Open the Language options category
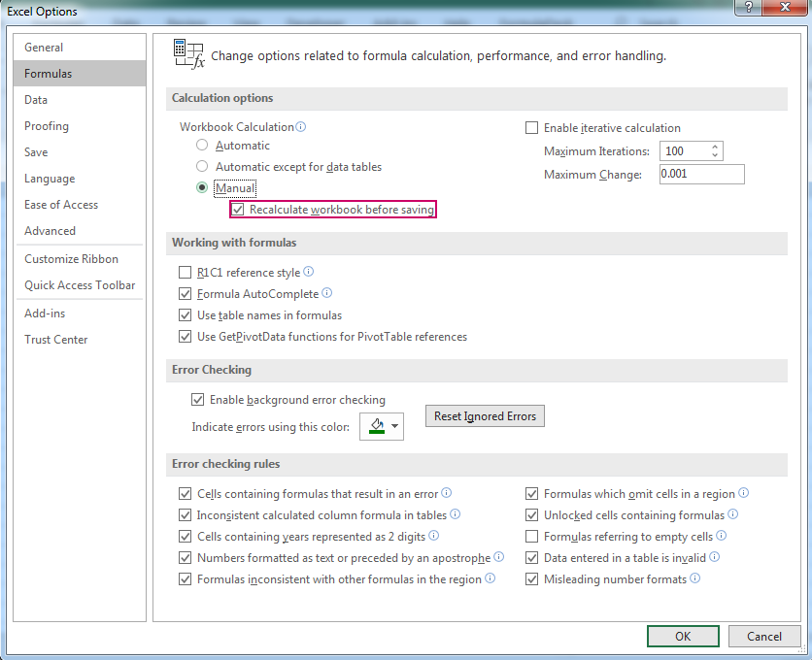Image resolution: width=812 pixels, height=660 pixels. coord(80,179)
